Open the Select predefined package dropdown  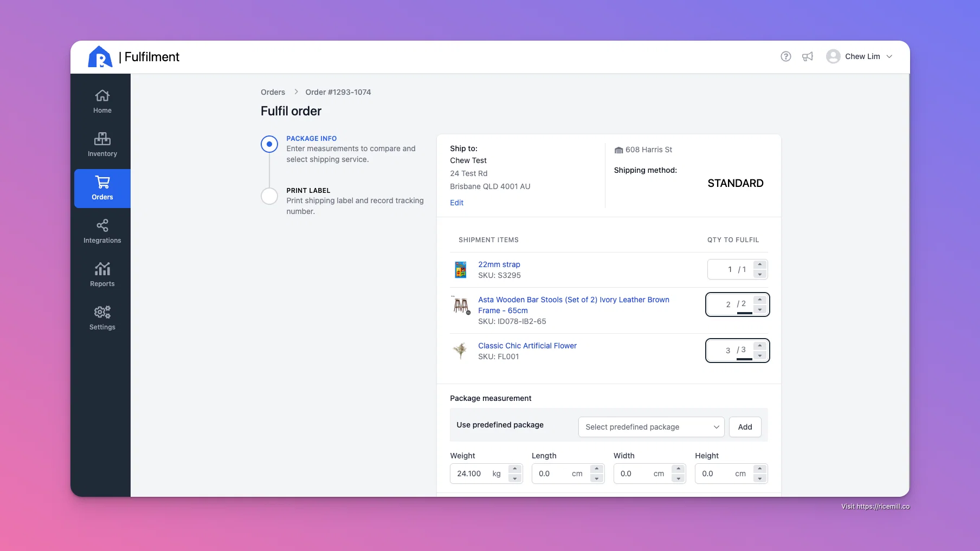[x=651, y=427]
